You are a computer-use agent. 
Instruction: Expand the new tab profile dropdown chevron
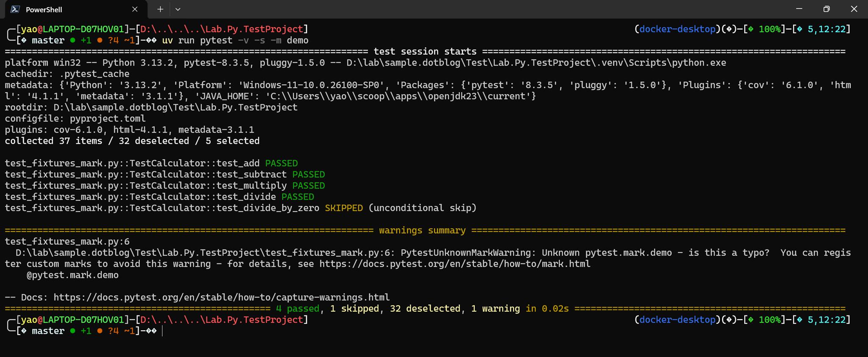pyautogui.click(x=178, y=9)
